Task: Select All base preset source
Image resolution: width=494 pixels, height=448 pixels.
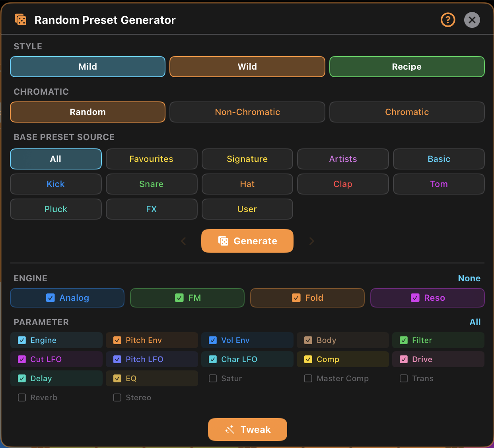Action: pyautogui.click(x=56, y=159)
